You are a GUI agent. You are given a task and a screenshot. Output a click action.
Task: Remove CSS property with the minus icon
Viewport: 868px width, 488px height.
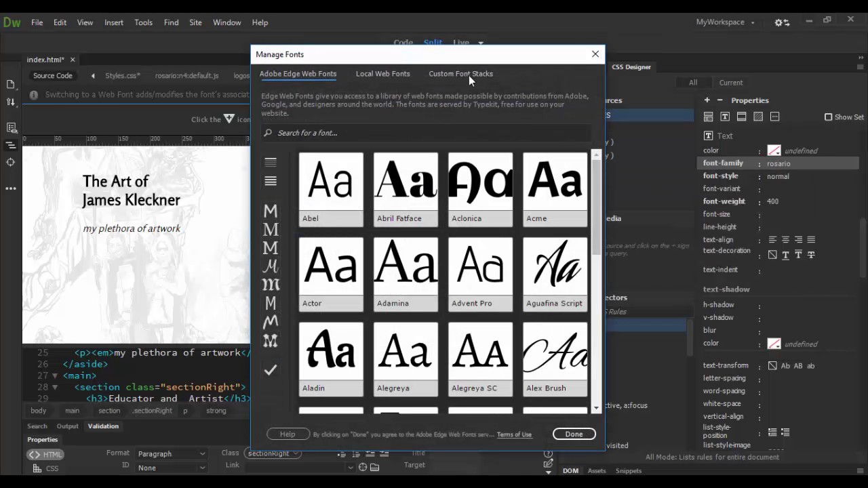click(719, 100)
